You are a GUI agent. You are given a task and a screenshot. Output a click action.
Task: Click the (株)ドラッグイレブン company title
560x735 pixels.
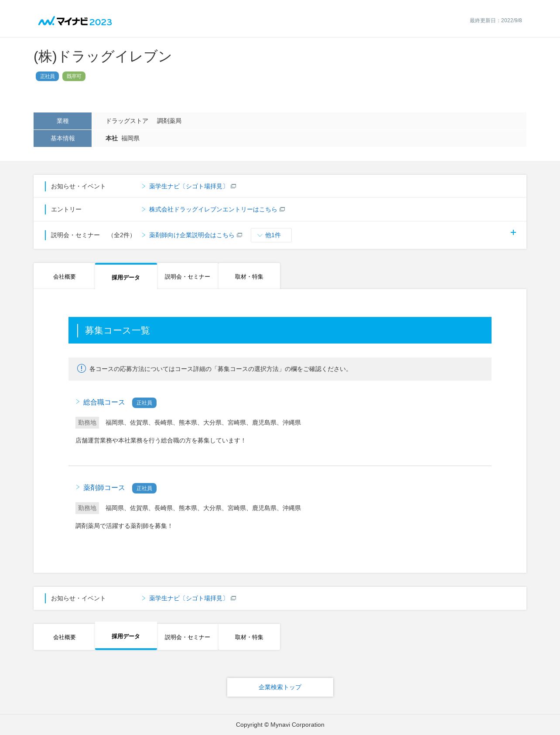click(x=103, y=57)
